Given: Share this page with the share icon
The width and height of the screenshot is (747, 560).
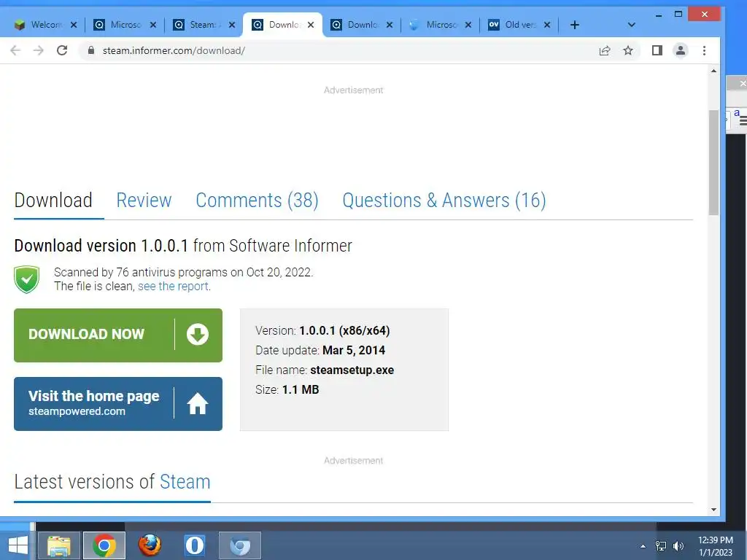Looking at the screenshot, I should pos(605,50).
